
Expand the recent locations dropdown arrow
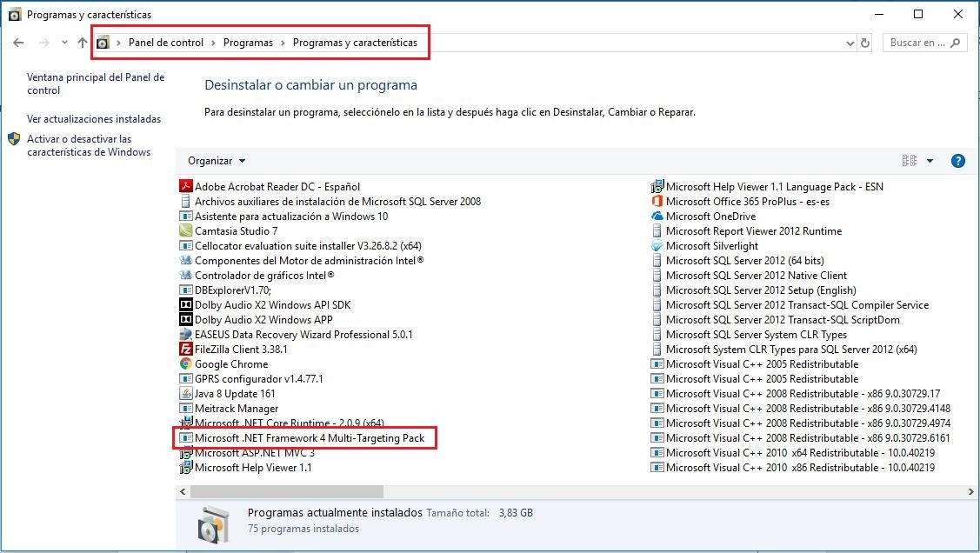pyautogui.click(x=64, y=43)
